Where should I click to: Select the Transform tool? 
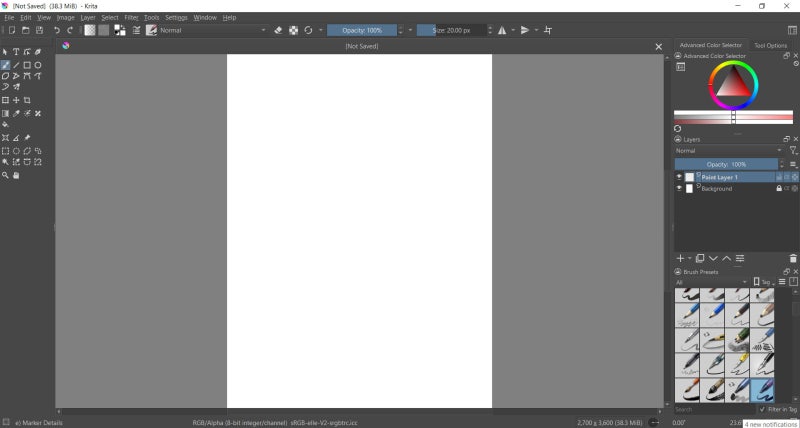coord(5,100)
